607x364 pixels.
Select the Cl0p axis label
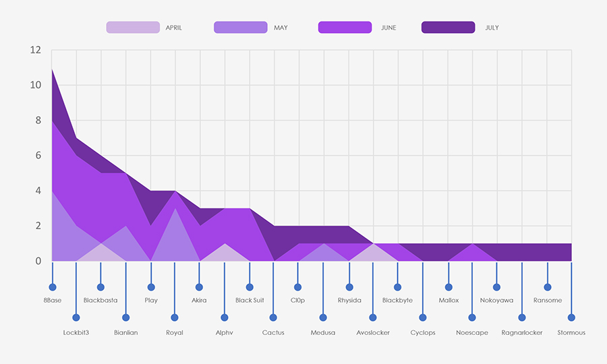tap(297, 301)
